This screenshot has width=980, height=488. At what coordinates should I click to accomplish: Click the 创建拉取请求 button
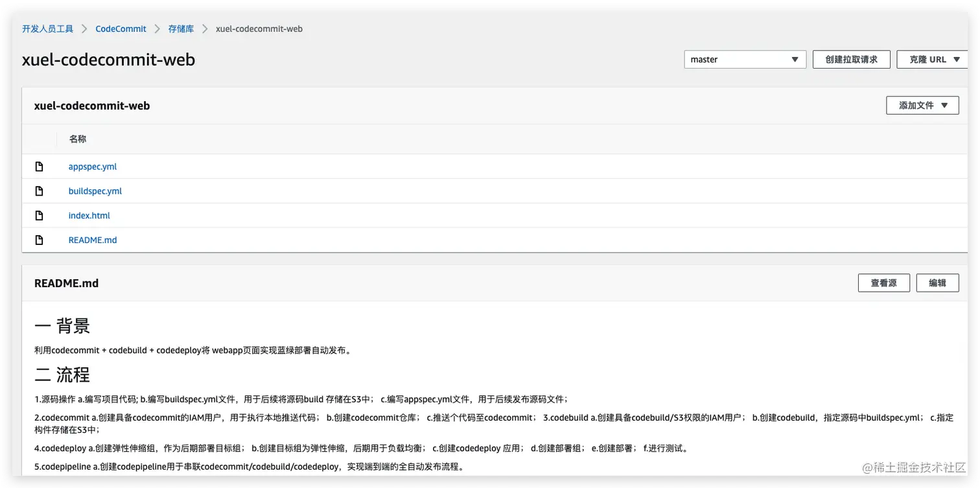coord(851,60)
